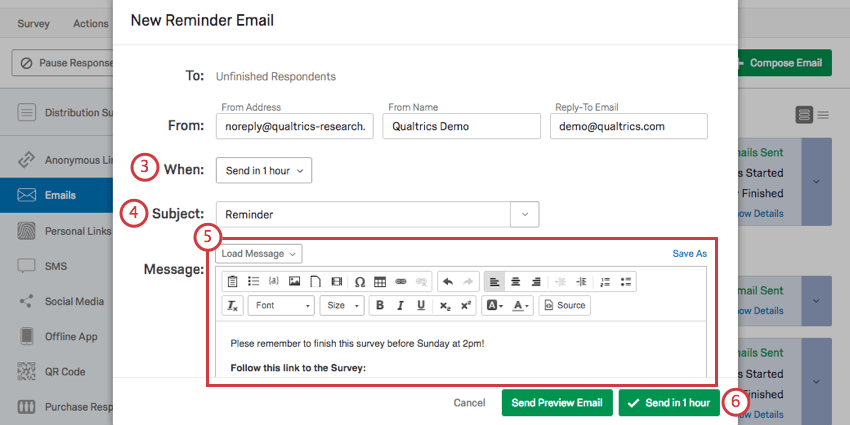
Task: Toggle Italic text formatting
Action: (x=400, y=306)
